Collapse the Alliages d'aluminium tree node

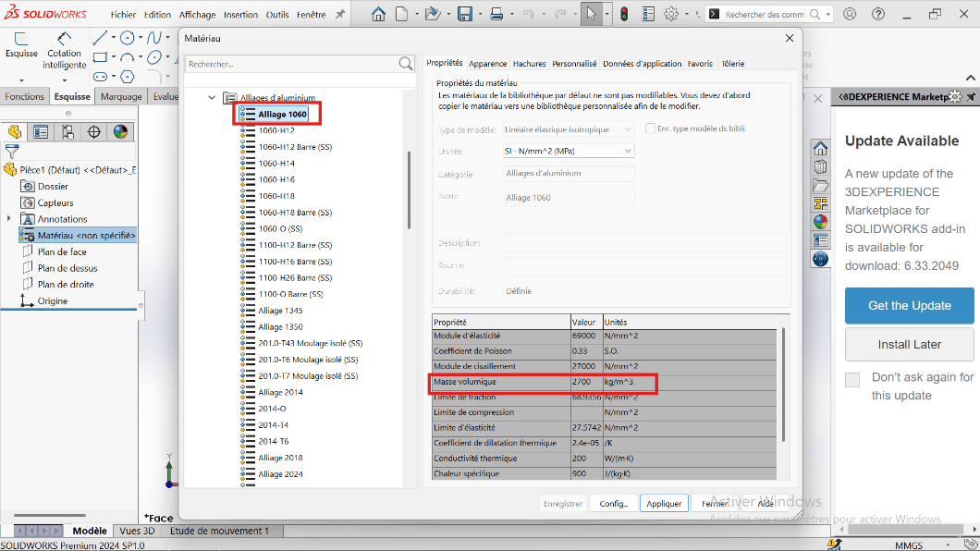click(212, 97)
